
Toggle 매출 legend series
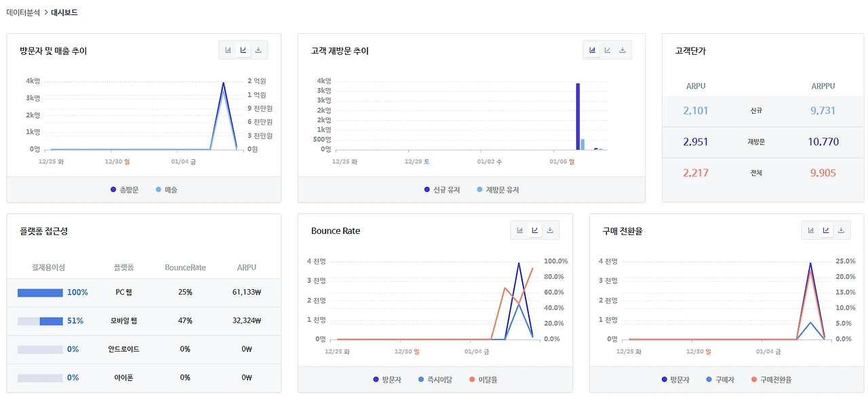166,190
